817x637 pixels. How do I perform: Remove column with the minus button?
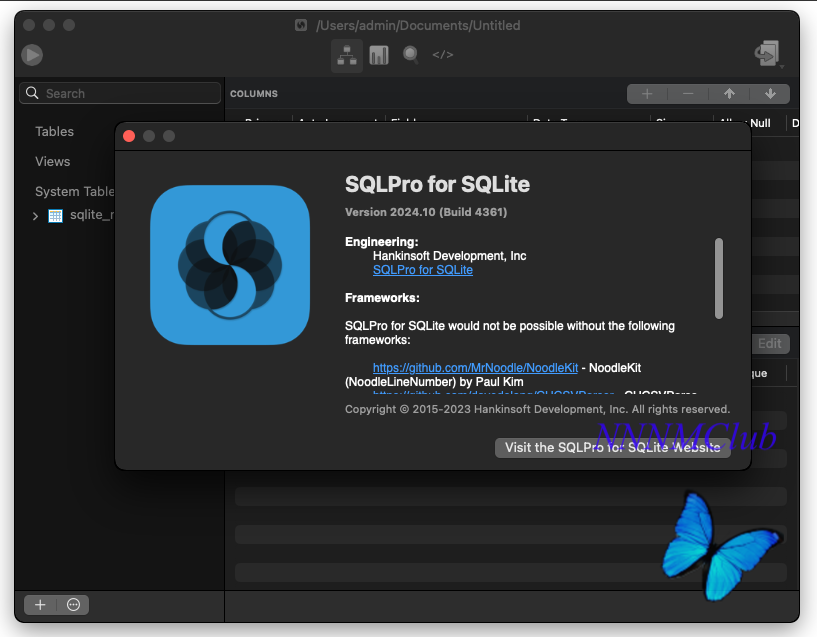click(688, 94)
